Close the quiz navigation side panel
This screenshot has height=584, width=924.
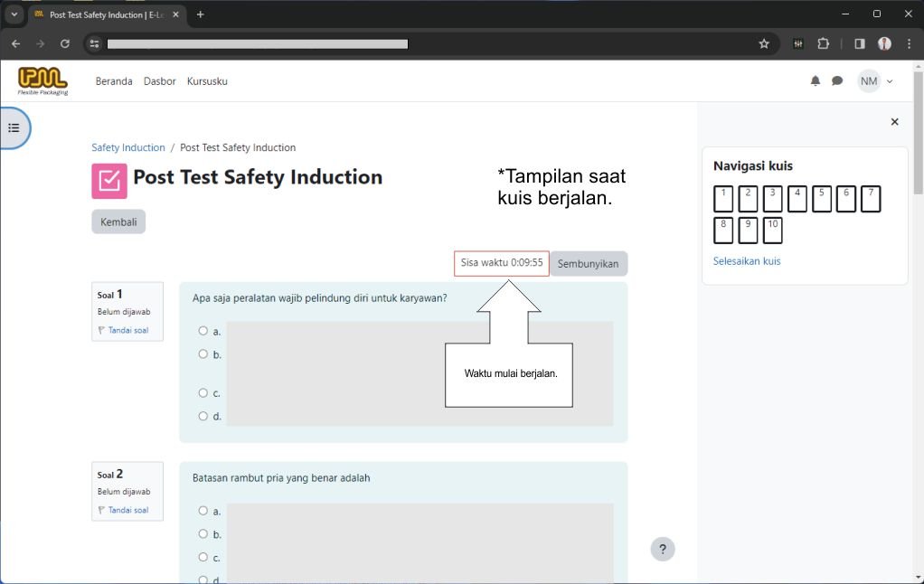[x=894, y=122]
